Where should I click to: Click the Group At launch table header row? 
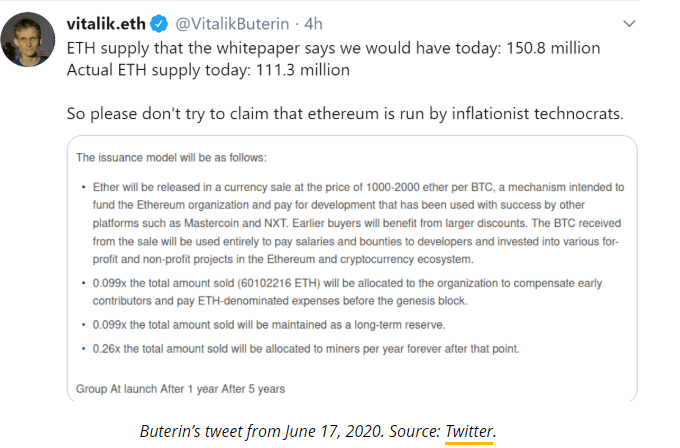pyautogui.click(x=180, y=389)
